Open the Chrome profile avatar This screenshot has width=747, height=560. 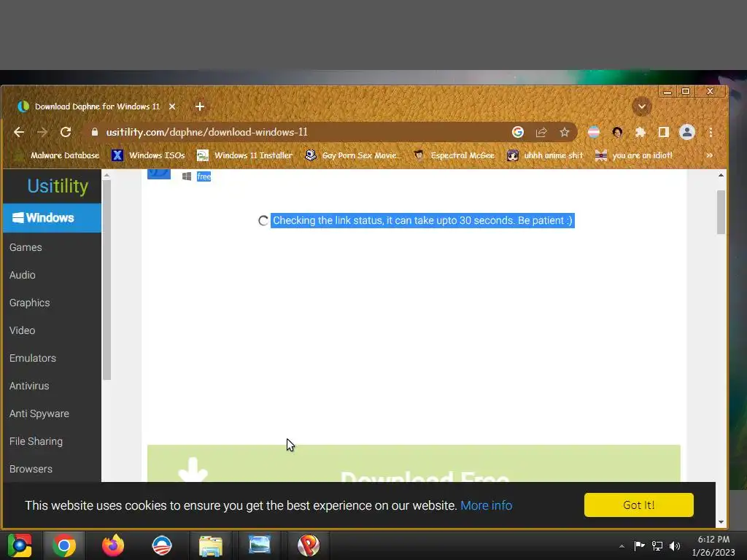pyautogui.click(x=687, y=133)
